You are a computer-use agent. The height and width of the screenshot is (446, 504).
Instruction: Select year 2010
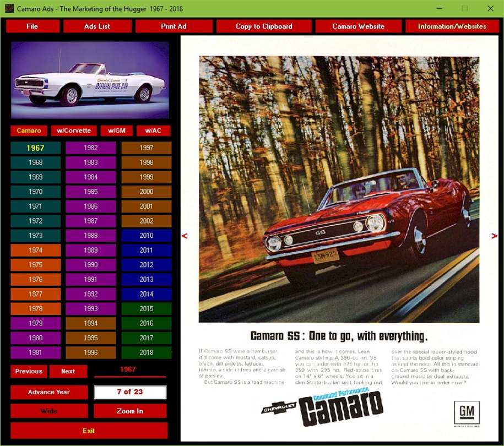point(147,236)
